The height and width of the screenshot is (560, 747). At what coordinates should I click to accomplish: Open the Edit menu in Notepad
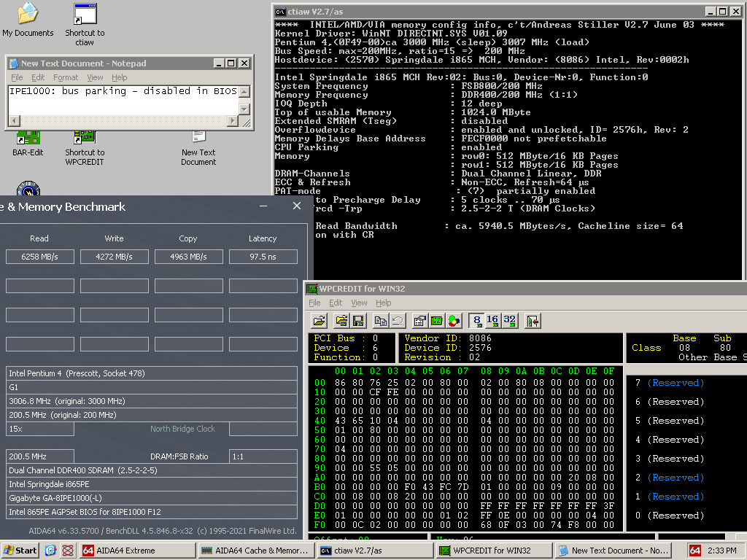pyautogui.click(x=38, y=77)
